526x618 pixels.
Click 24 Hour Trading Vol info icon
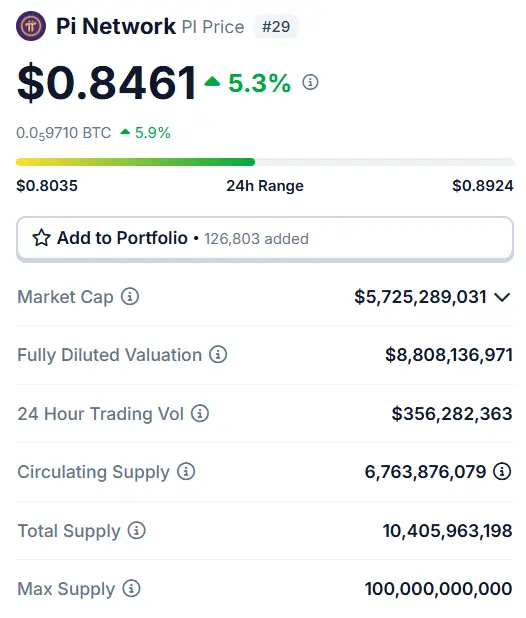pyautogui.click(x=200, y=413)
